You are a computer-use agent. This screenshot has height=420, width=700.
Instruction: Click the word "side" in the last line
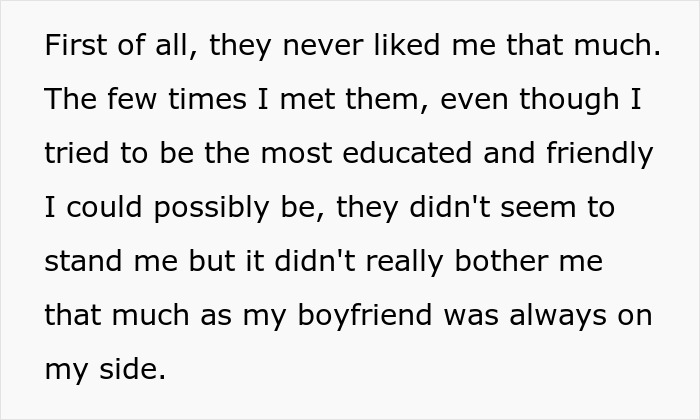pos(132,370)
